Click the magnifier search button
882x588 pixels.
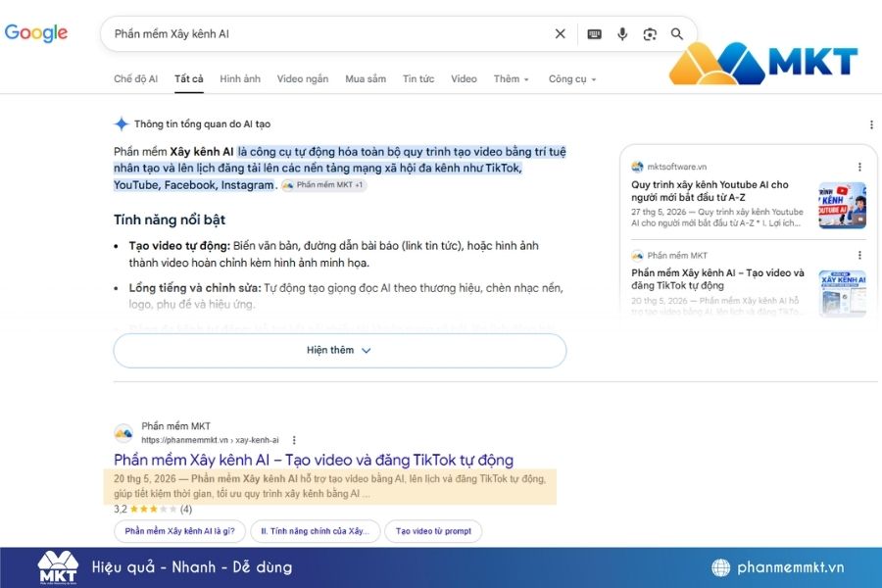(677, 34)
